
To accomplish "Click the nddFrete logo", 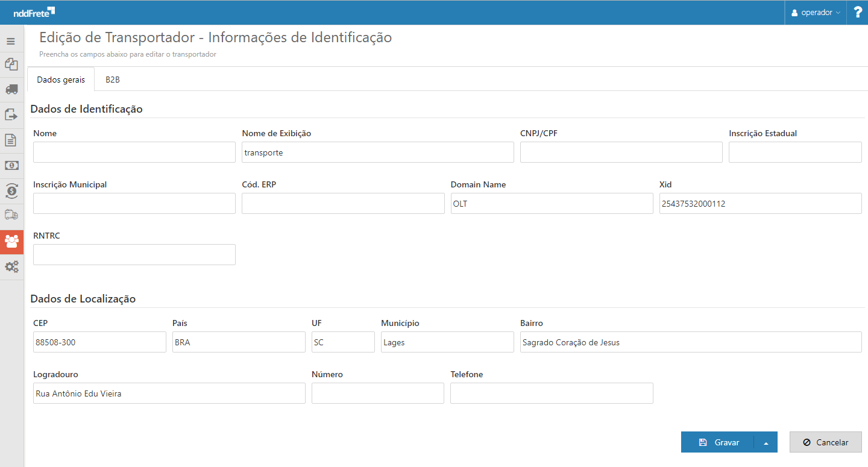I will pyautogui.click(x=34, y=12).
